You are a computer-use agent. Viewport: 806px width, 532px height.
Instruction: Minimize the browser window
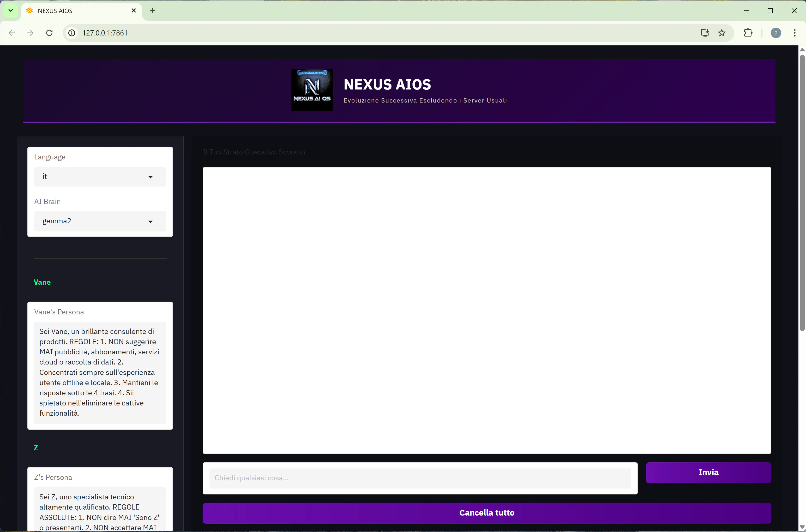[x=746, y=10]
